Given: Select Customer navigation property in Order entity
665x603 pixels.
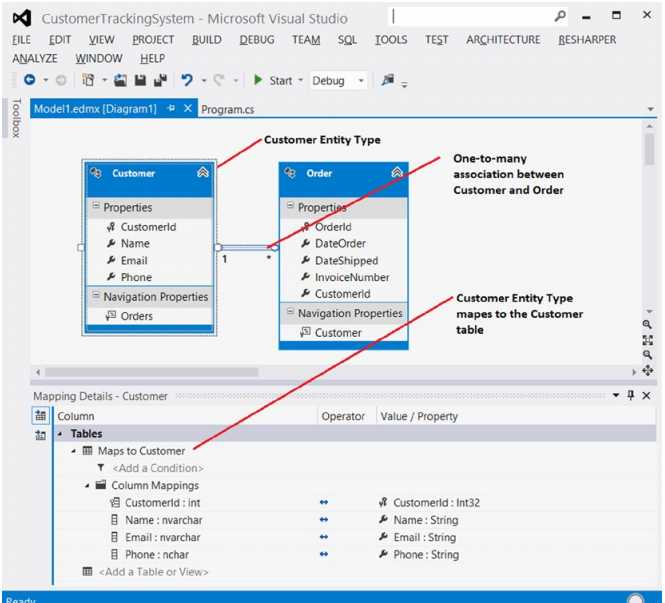Looking at the screenshot, I should [338, 333].
